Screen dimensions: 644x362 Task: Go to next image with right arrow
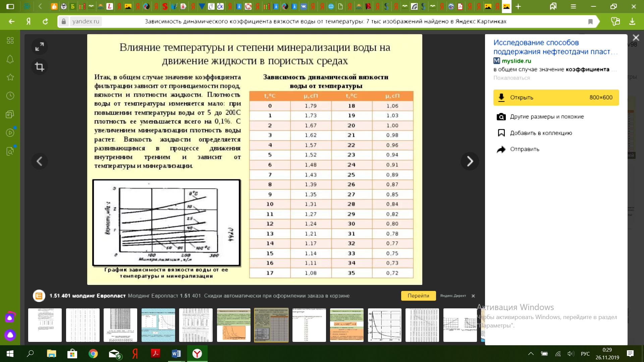click(x=470, y=161)
